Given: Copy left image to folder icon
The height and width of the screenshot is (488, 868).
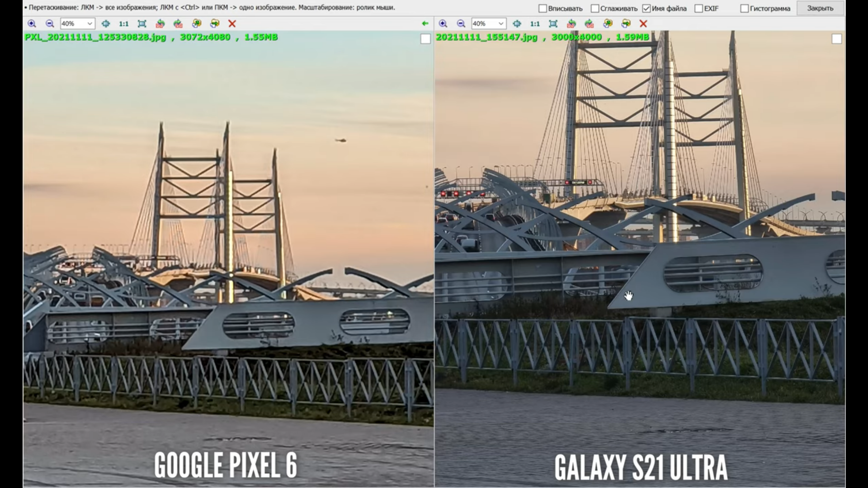Looking at the screenshot, I should [x=196, y=23].
